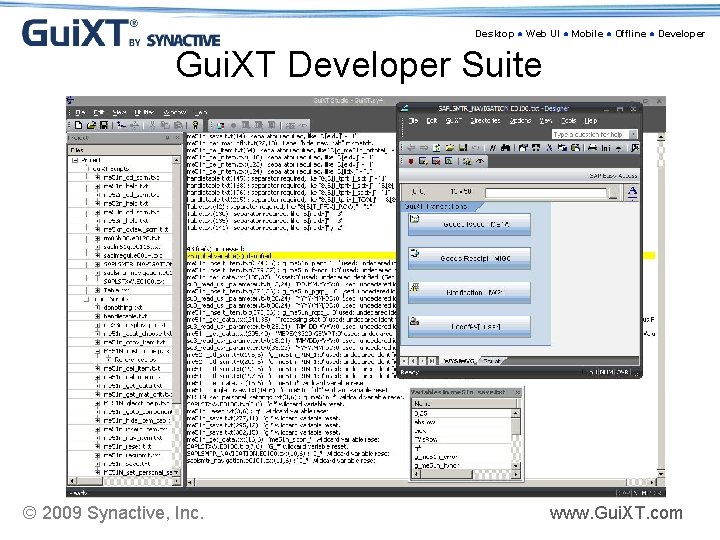Click the Copy icon in GuiXT Studio toolbar
The height and width of the screenshot is (540, 720).
pyautogui.click(x=165, y=125)
